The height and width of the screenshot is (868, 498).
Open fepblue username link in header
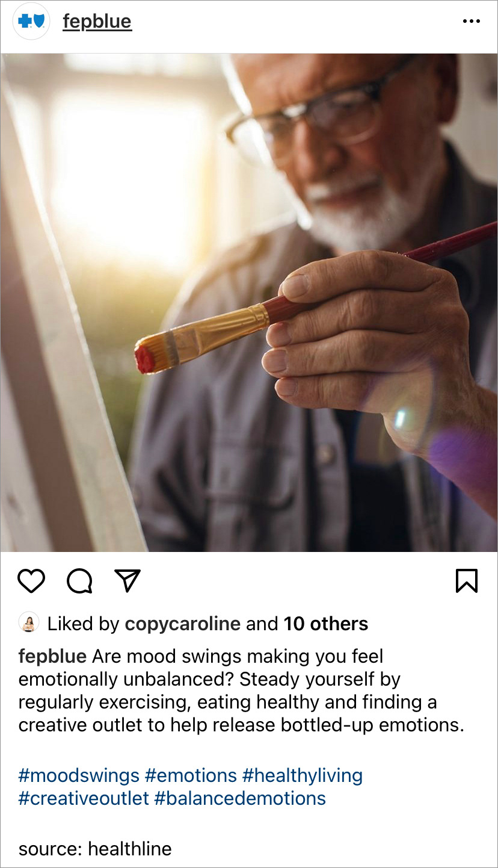coord(97,22)
